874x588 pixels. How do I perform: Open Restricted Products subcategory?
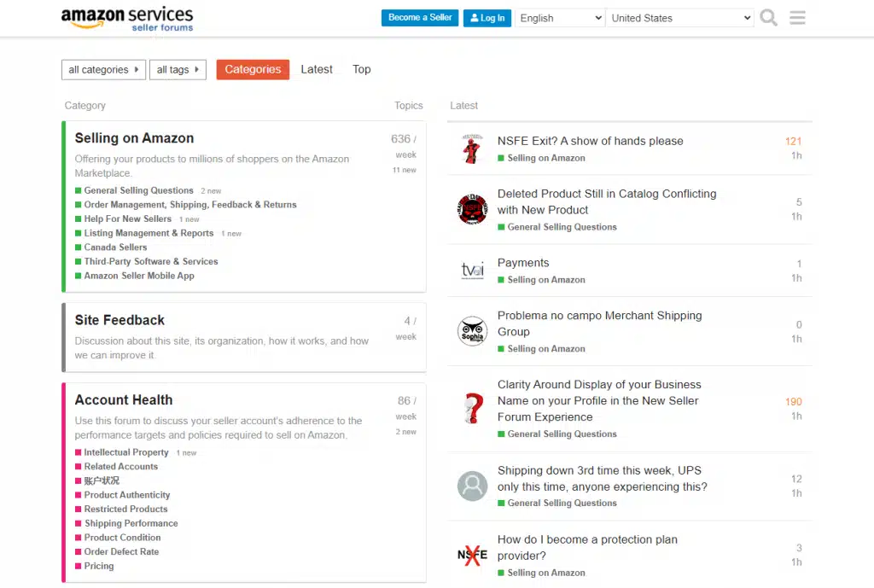pyautogui.click(x=126, y=509)
